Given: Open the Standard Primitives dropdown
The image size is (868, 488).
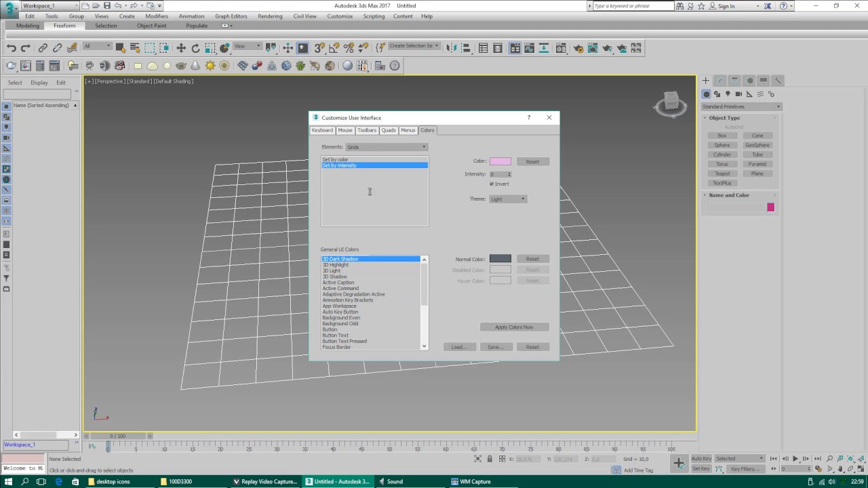Looking at the screenshot, I should pos(741,106).
